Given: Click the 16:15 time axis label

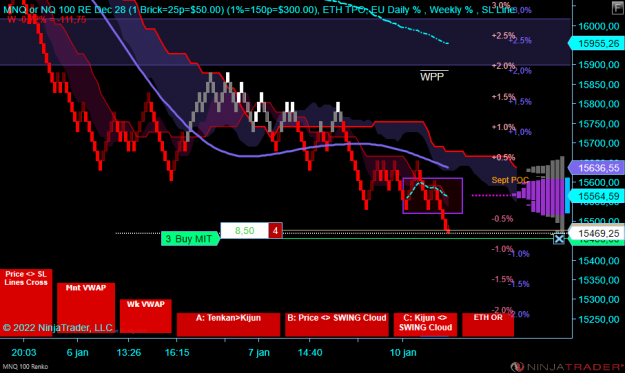Looking at the screenshot, I should [x=177, y=352].
